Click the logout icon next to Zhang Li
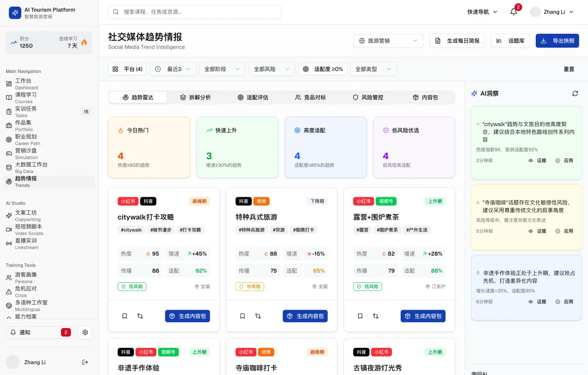 [x=85, y=362]
